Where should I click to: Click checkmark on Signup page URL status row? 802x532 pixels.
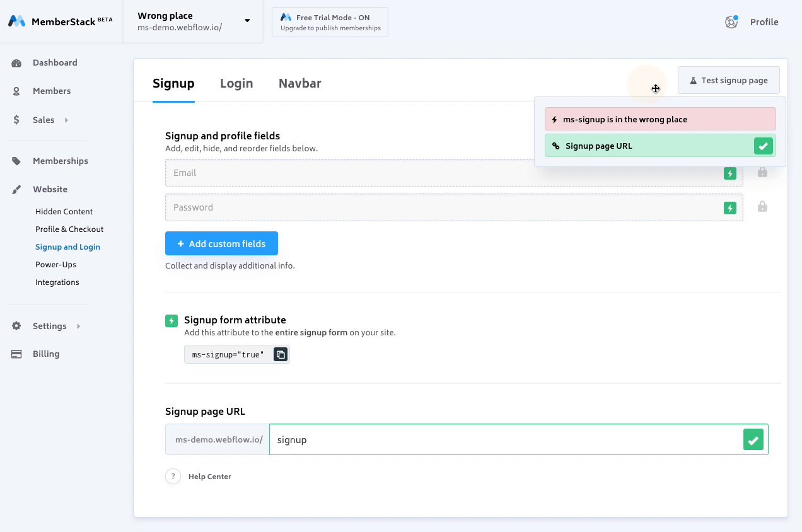[763, 146]
